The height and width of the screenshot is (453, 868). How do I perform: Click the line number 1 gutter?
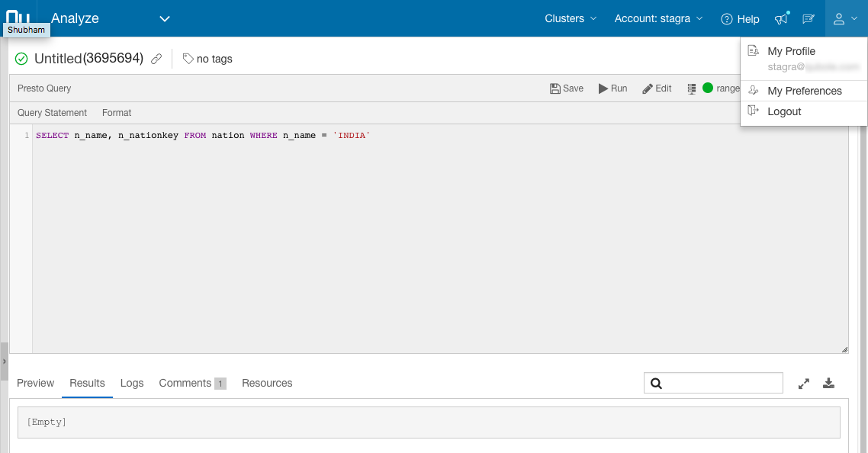[x=27, y=135]
